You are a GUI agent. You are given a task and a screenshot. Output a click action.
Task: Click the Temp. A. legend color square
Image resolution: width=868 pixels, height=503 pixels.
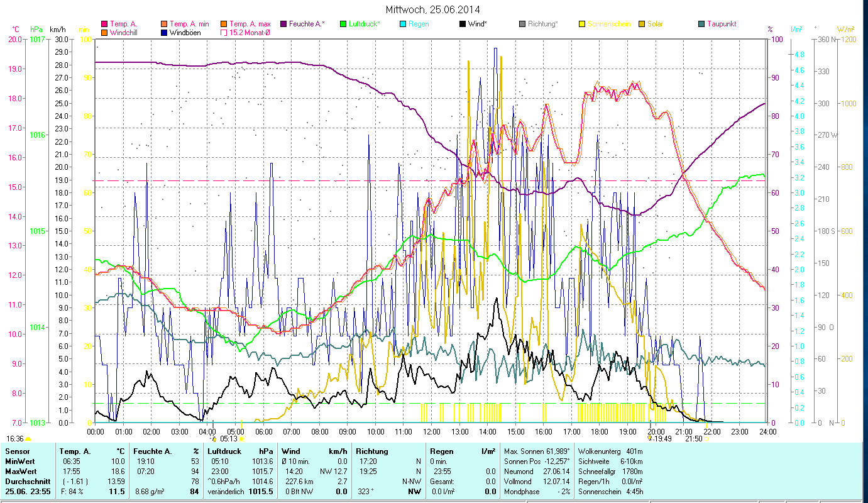tap(104, 24)
